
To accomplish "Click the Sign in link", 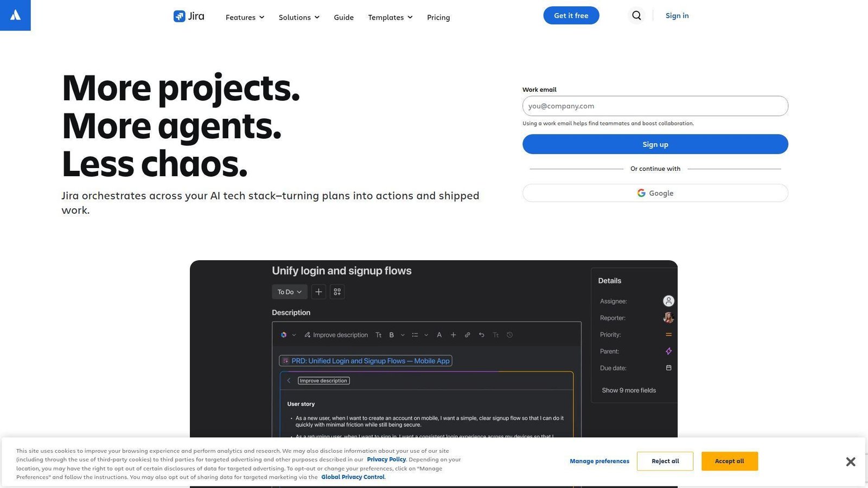I will 677,16.
